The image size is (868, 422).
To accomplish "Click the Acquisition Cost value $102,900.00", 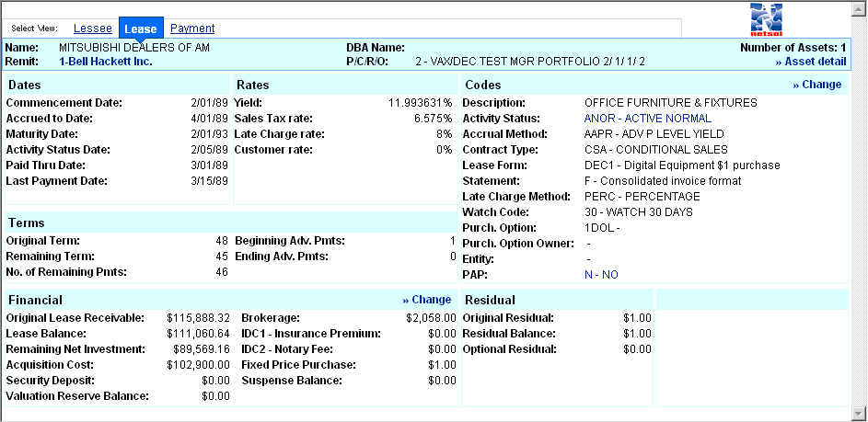I will [198, 364].
